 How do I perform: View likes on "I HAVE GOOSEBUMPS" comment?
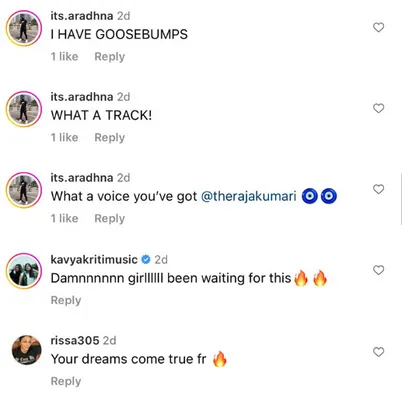[65, 56]
